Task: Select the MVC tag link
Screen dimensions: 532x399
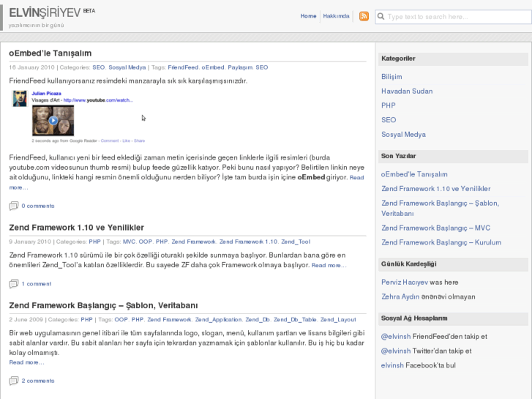Action: 129,242
